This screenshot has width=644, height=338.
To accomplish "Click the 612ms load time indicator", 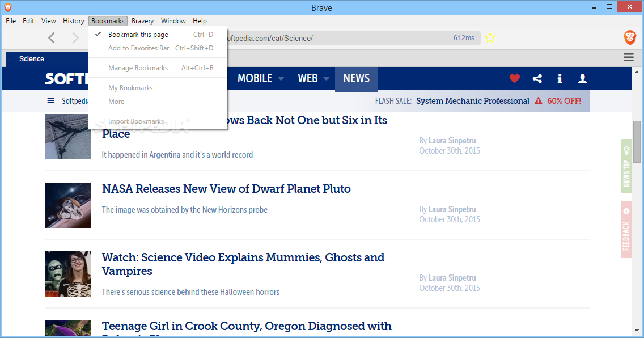I will click(x=464, y=38).
